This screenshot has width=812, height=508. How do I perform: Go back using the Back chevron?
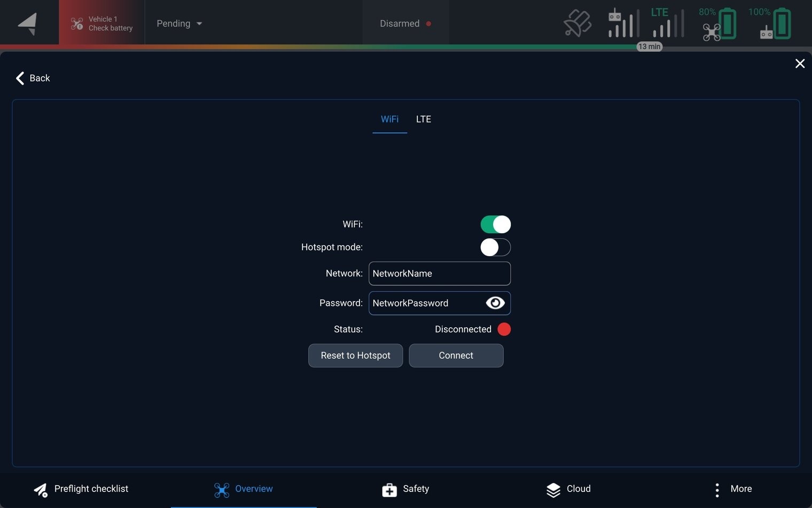tap(20, 78)
